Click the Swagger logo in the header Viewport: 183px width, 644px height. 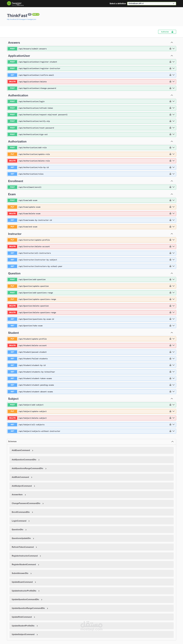15,4
